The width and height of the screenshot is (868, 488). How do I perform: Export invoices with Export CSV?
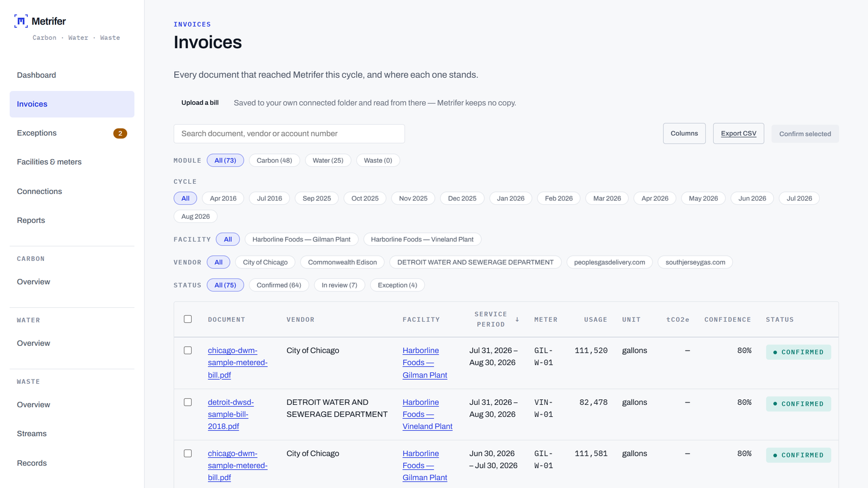(x=738, y=134)
